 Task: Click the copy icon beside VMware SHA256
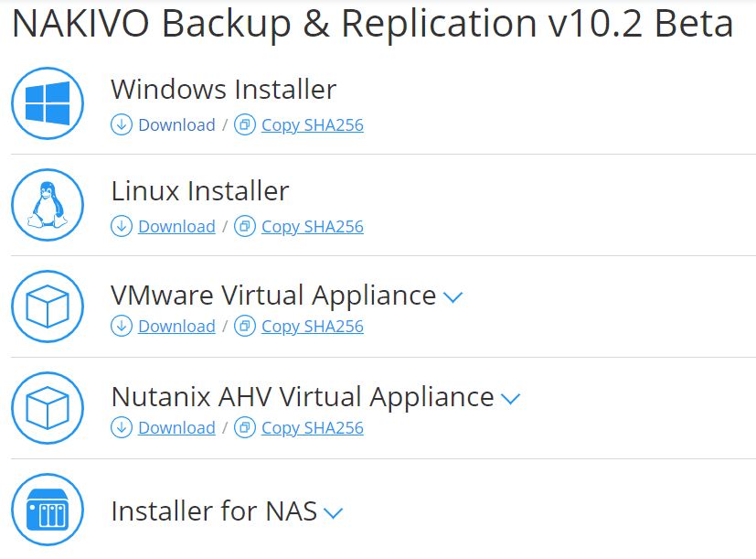(245, 327)
